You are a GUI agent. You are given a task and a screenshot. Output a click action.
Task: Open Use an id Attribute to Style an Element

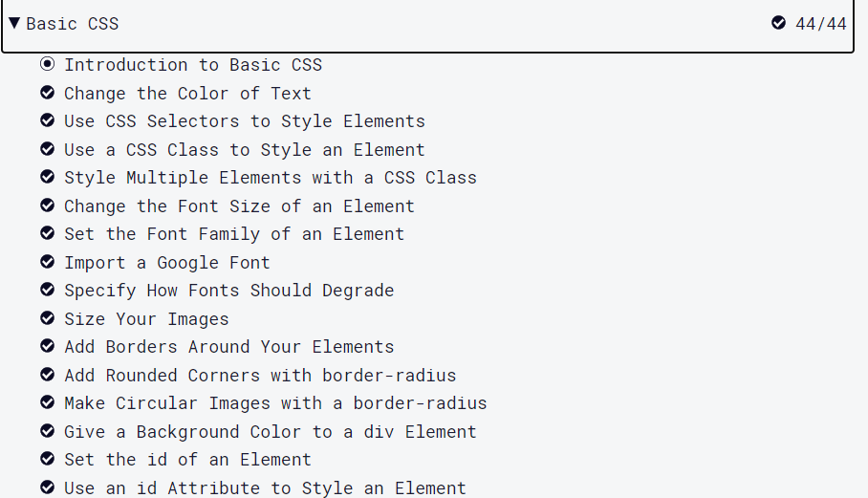[x=265, y=488]
